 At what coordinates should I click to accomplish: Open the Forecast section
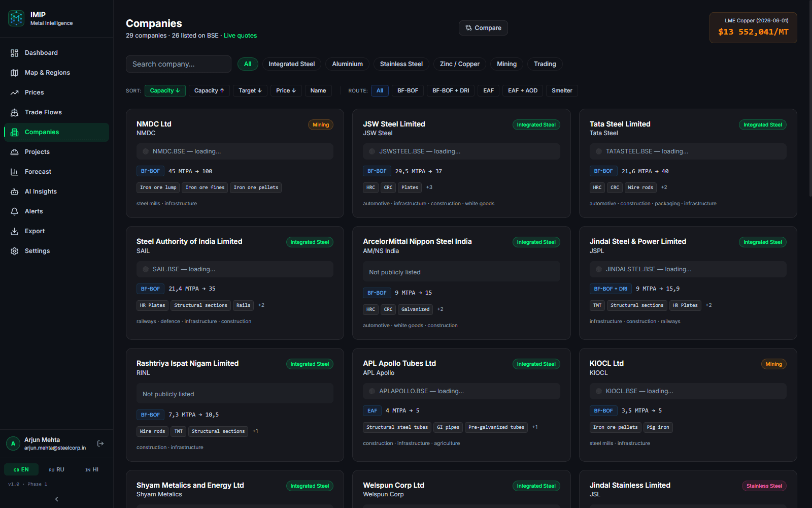click(x=56, y=172)
